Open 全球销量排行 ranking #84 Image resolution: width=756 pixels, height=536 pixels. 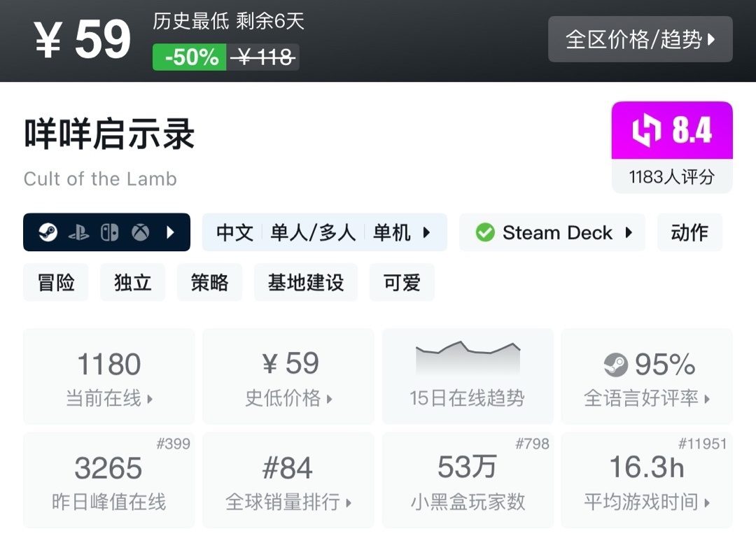(x=288, y=480)
